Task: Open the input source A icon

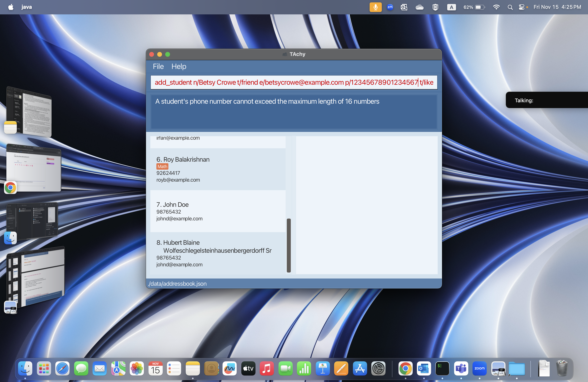Action: click(x=451, y=7)
